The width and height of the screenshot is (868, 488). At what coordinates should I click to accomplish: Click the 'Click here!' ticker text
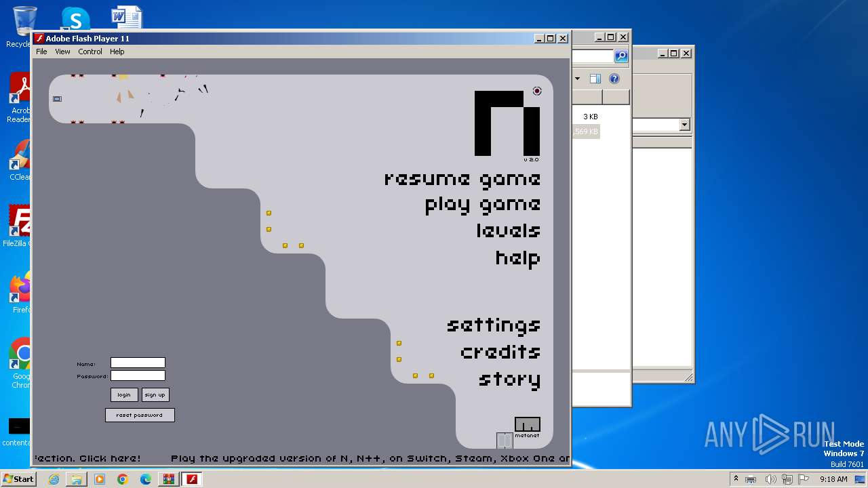tap(110, 459)
